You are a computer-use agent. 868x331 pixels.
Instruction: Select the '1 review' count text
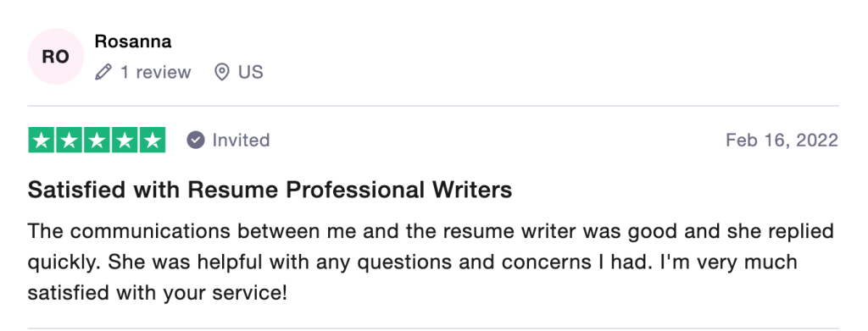coord(156,73)
